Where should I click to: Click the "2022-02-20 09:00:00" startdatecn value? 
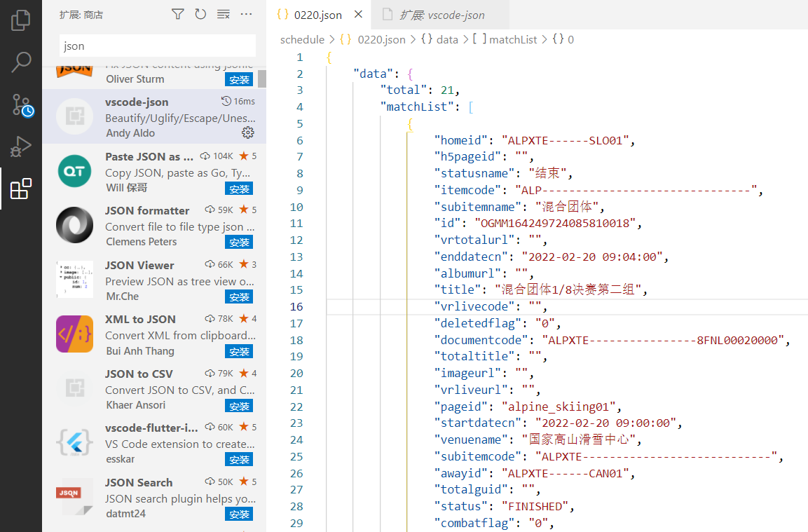pos(605,423)
